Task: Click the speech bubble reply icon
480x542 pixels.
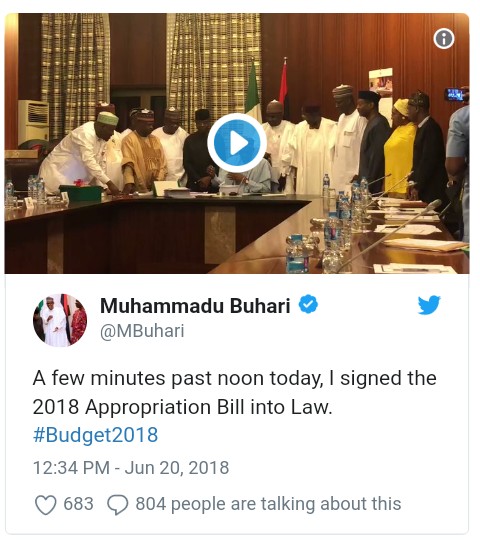Action: coord(118,505)
